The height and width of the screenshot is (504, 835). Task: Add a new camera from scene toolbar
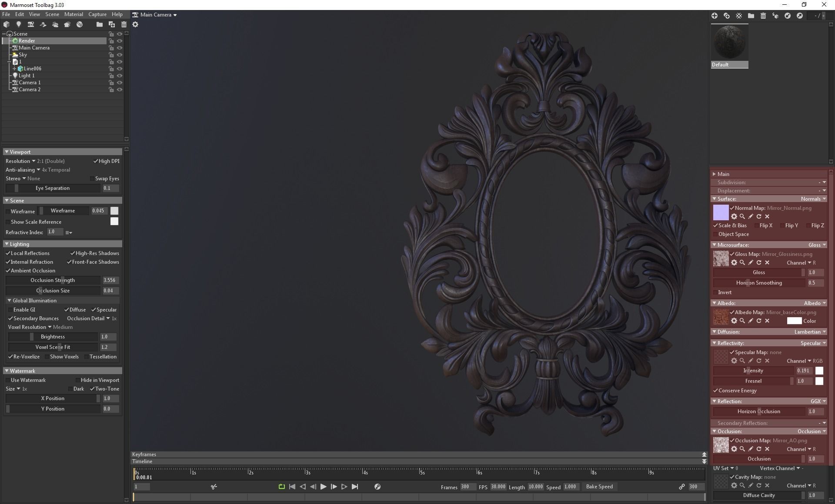point(31,24)
